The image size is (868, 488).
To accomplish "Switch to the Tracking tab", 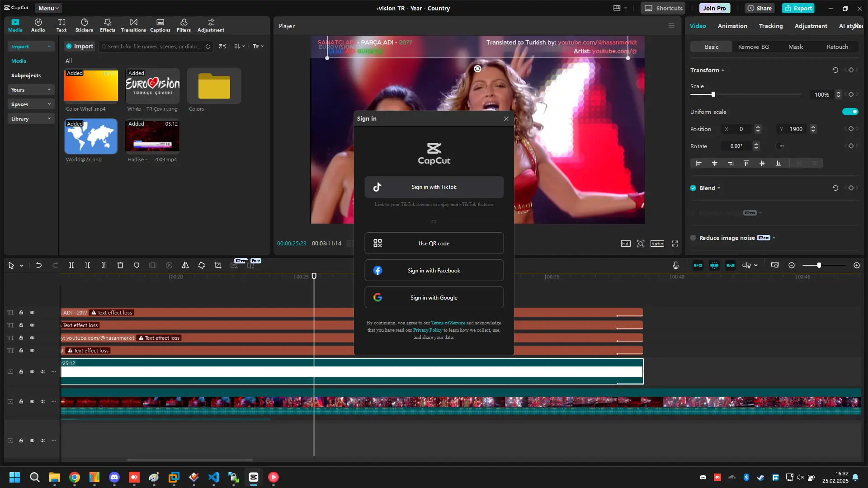I will point(771,26).
